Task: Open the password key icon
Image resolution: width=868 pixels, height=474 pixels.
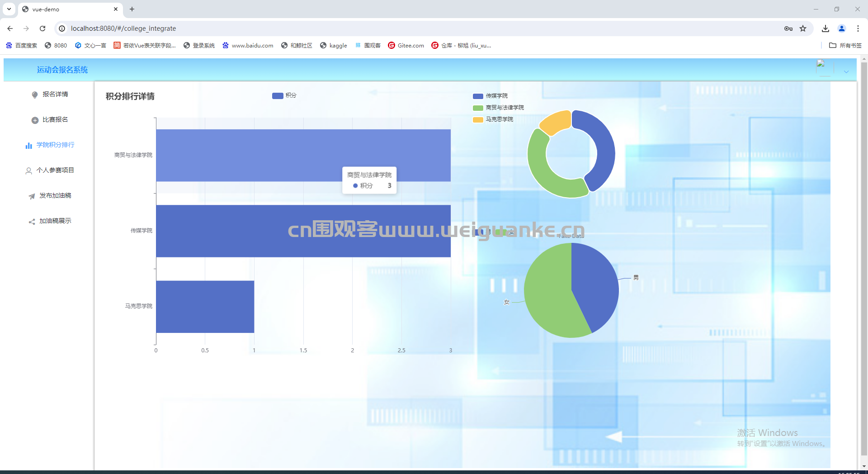Action: click(788, 28)
